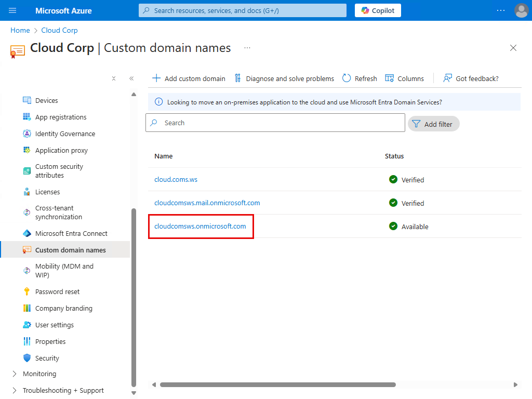Click the Security shield icon
This screenshot has width=532, height=399.
click(27, 358)
